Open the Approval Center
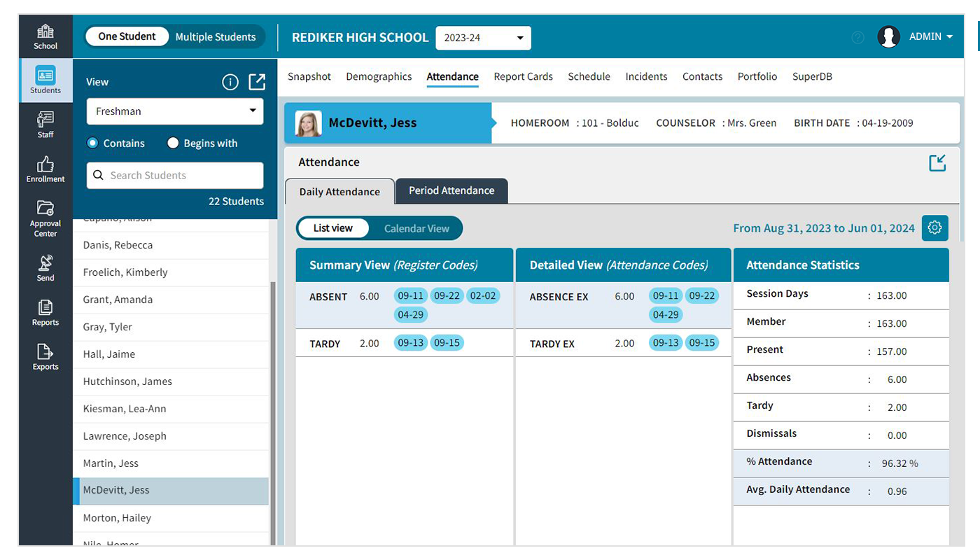This screenshot has height=560, width=980. (45, 217)
